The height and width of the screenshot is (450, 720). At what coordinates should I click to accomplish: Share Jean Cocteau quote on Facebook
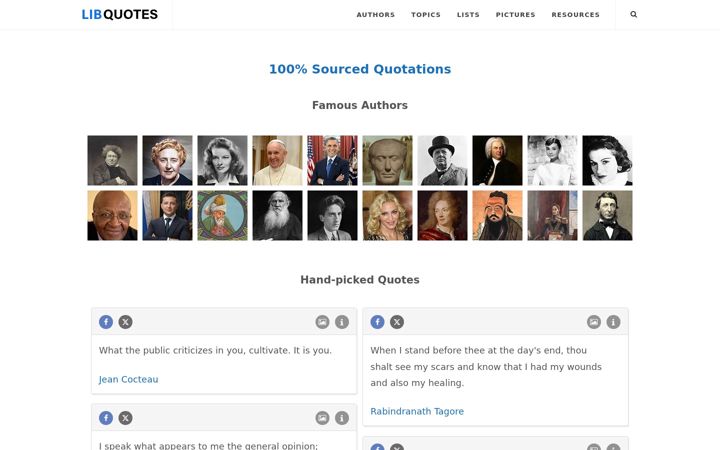click(x=106, y=322)
